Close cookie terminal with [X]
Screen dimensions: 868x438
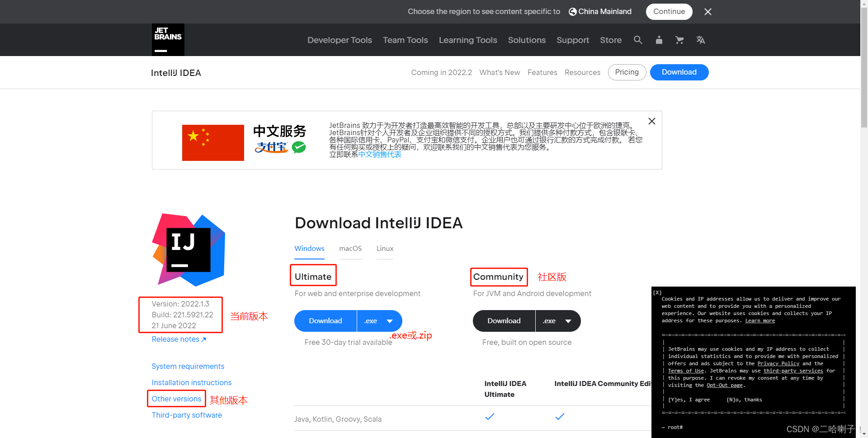[657, 292]
